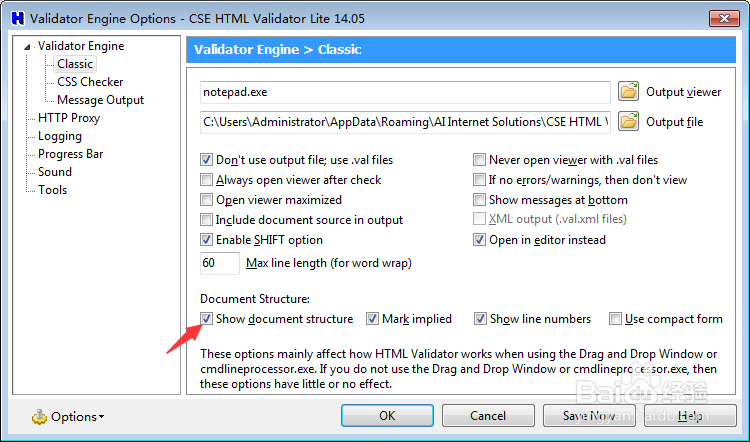Open the Message Output settings page
Image resolution: width=750 pixels, height=442 pixels.
[x=100, y=100]
